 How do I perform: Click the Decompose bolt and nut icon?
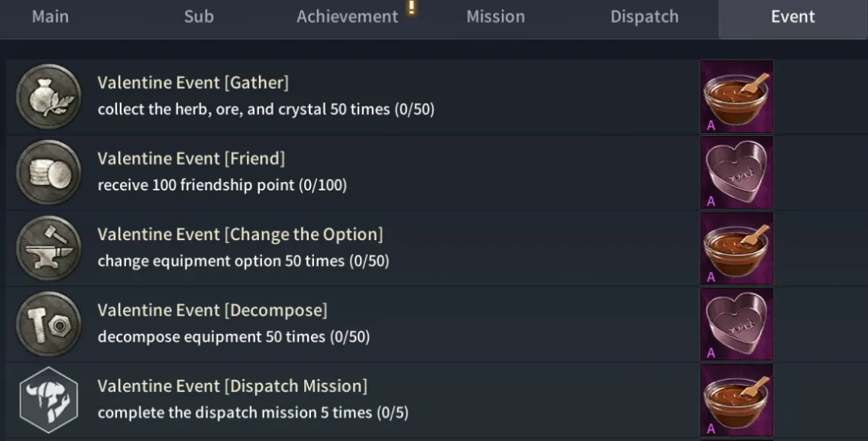click(50, 324)
